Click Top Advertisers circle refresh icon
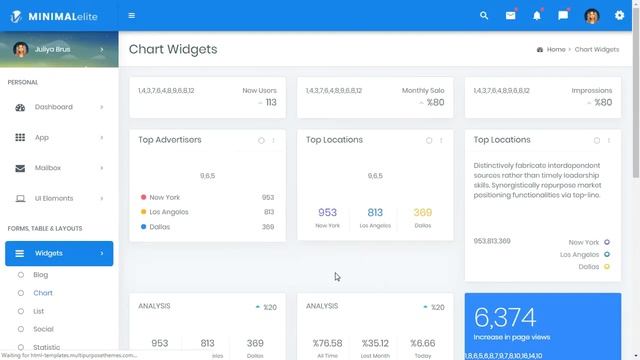The height and width of the screenshot is (360, 640). pos(261,140)
